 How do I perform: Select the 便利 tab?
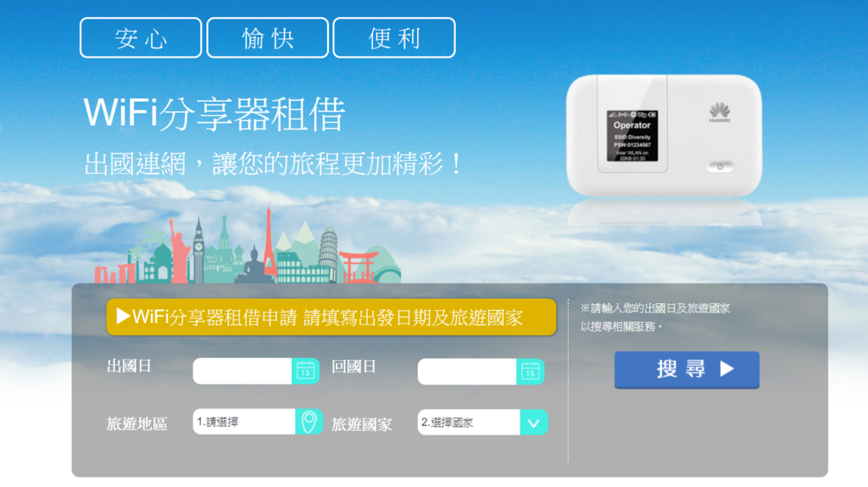[x=394, y=37]
